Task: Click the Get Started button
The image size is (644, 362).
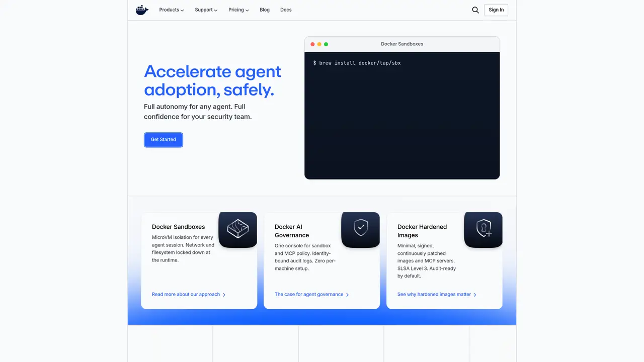Action: click(164, 140)
